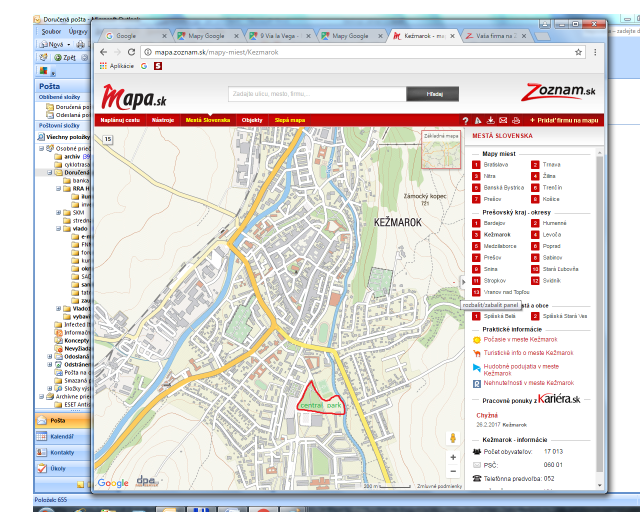Open the red S bookmark icon
This screenshot has height=512, width=640.
pos(158,66)
